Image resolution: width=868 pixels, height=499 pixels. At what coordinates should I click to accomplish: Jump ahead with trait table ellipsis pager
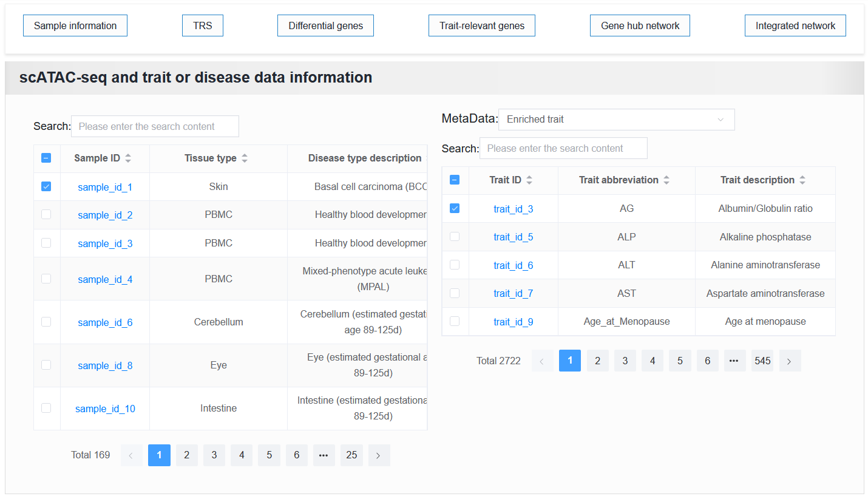[734, 361]
